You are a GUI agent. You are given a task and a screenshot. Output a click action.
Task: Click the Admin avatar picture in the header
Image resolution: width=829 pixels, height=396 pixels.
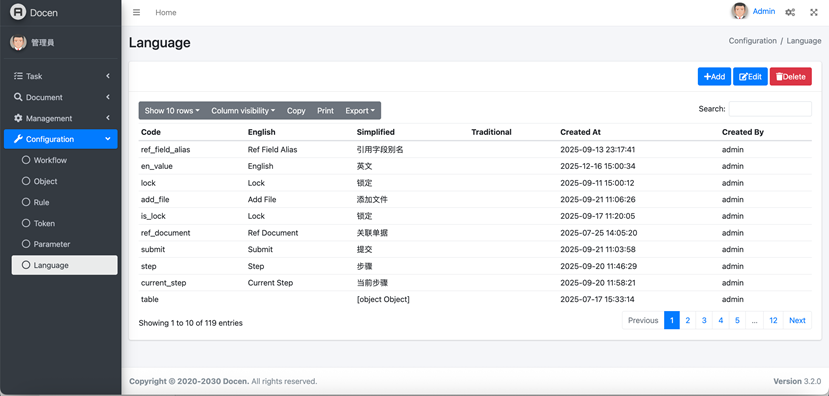pyautogui.click(x=740, y=11)
